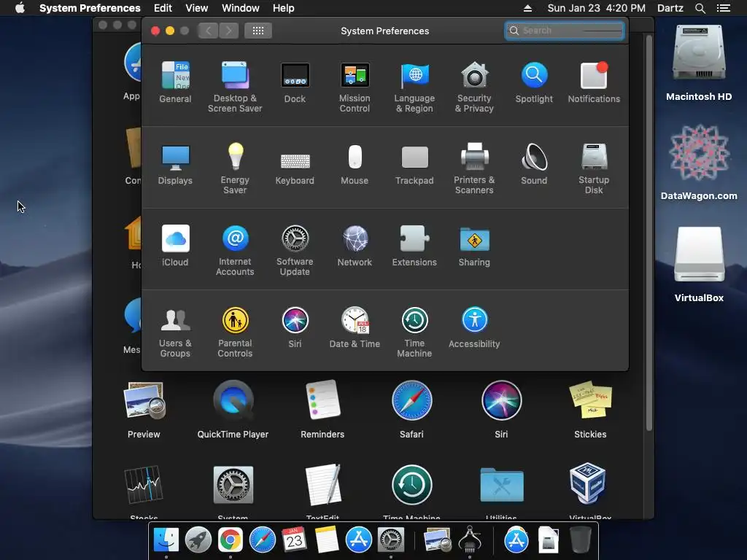Open the View menu

(197, 8)
